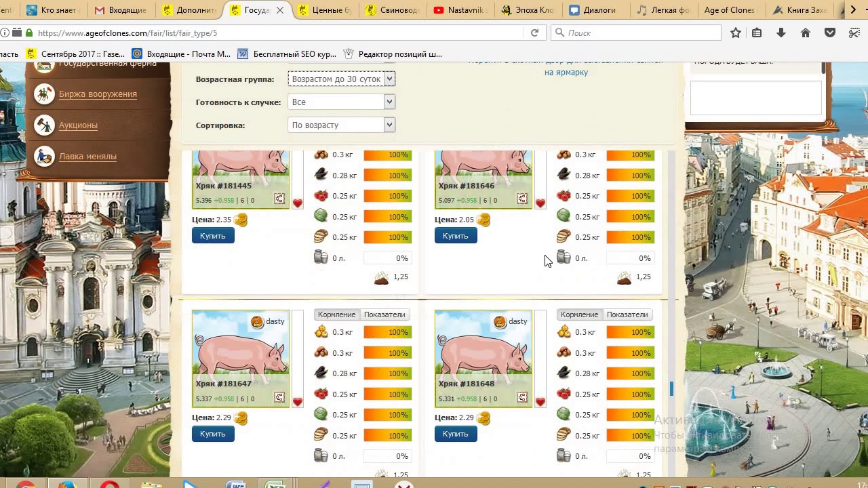
Task: Buy Хряк #181647 with Купить button
Action: pos(213,434)
